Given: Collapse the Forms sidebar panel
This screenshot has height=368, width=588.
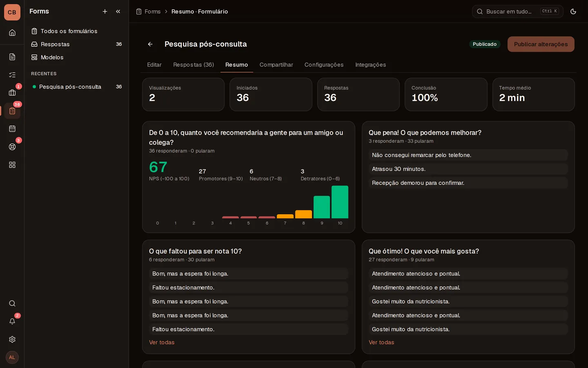Looking at the screenshot, I should [118, 11].
